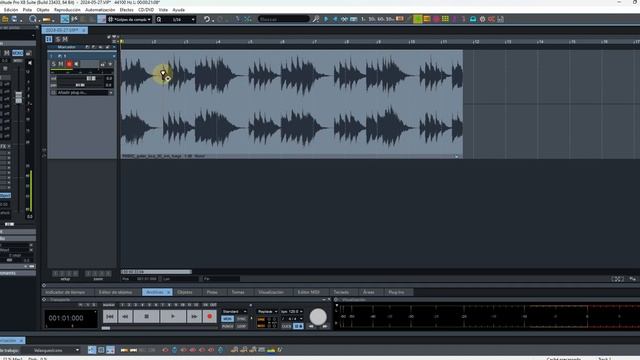The height and width of the screenshot is (360, 640).
Task: Switch to the Visualización tab
Action: pos(271,292)
